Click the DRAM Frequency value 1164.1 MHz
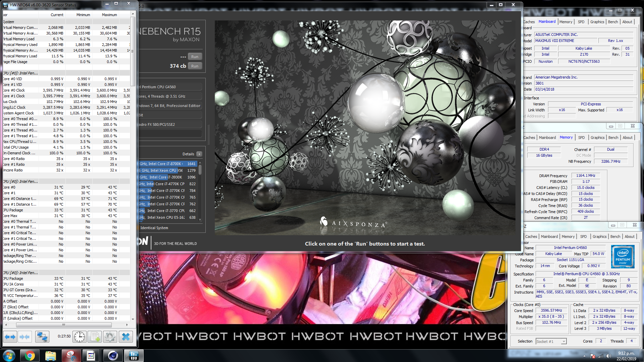 tap(586, 175)
